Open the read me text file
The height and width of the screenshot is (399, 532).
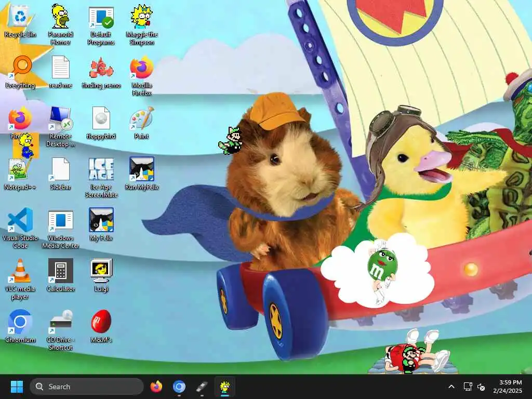tap(60, 72)
